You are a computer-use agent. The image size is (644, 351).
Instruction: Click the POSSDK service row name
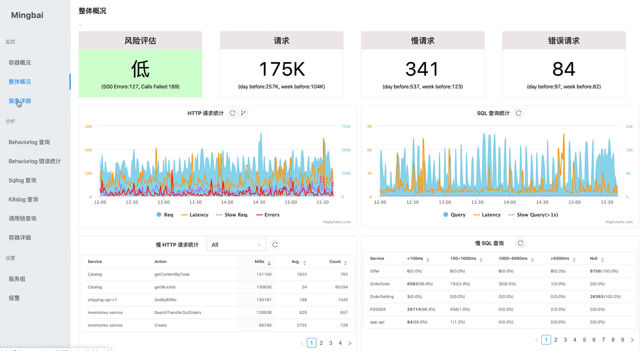378,309
